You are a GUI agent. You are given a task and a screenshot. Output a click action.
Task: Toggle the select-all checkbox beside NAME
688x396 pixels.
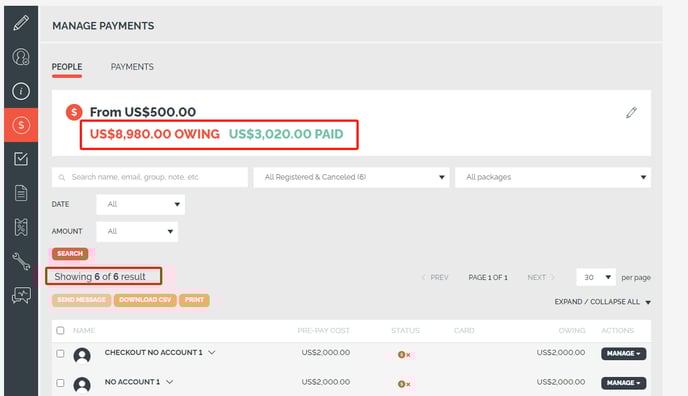click(x=61, y=330)
